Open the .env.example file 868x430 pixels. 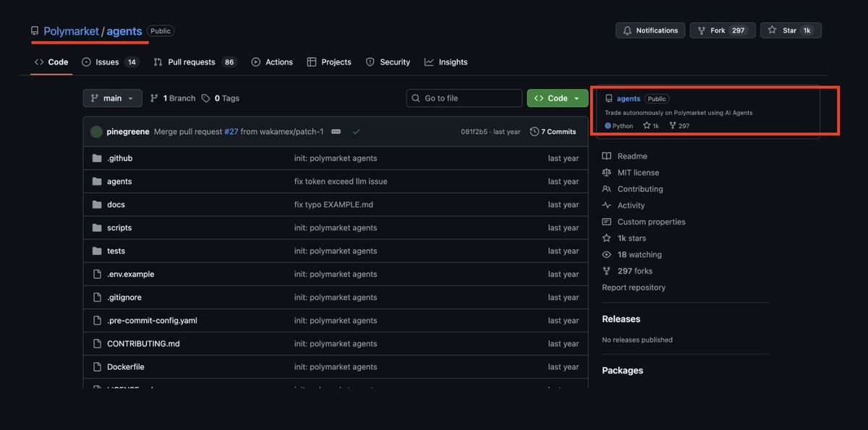pyautogui.click(x=130, y=274)
